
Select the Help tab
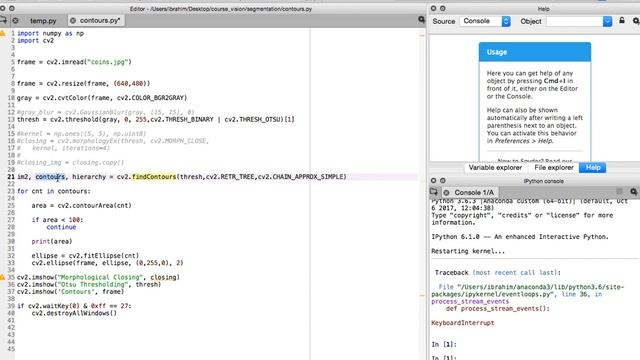tap(593, 168)
